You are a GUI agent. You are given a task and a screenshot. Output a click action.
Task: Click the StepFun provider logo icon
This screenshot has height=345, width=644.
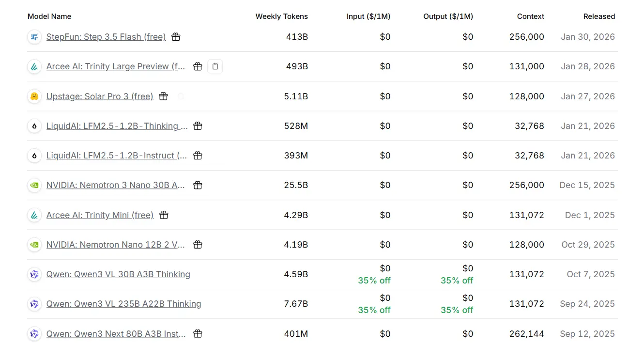34,37
